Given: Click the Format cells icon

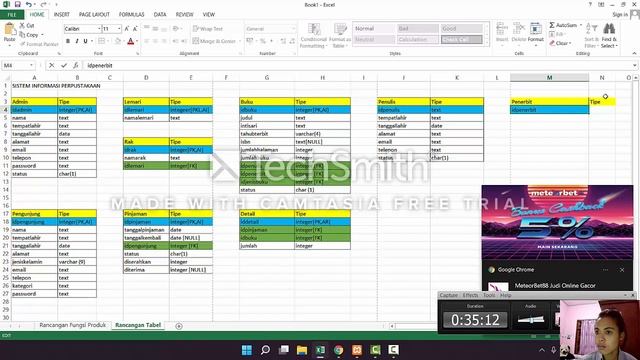Looking at the screenshot, I should [536, 33].
